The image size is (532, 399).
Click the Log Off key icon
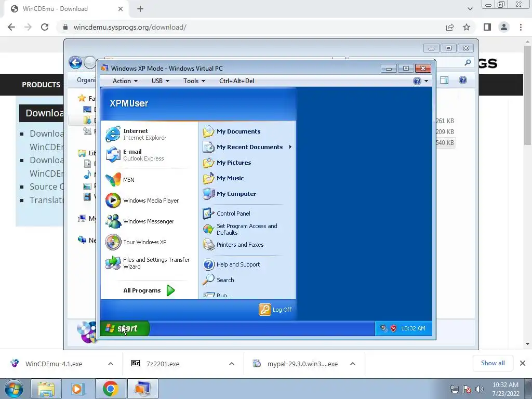tap(264, 310)
